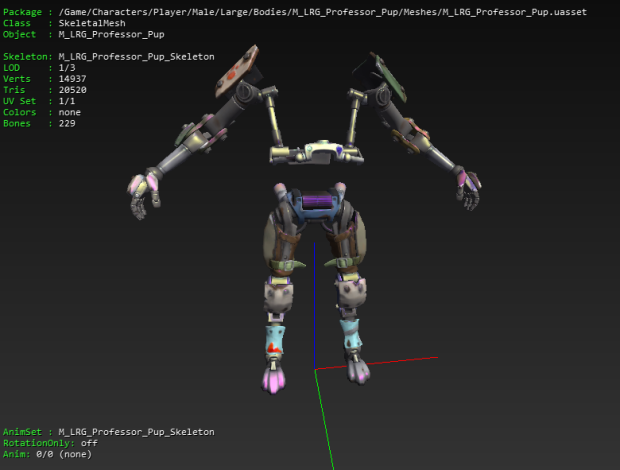This screenshot has width=620, height=470.
Task: Click the Object name 'M_LRG_Professor_Pup'
Action: click(x=111, y=34)
